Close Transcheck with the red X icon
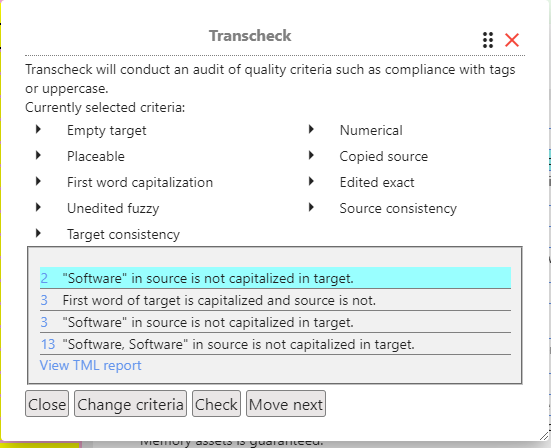The height and width of the screenshot is (448, 551). (x=512, y=40)
